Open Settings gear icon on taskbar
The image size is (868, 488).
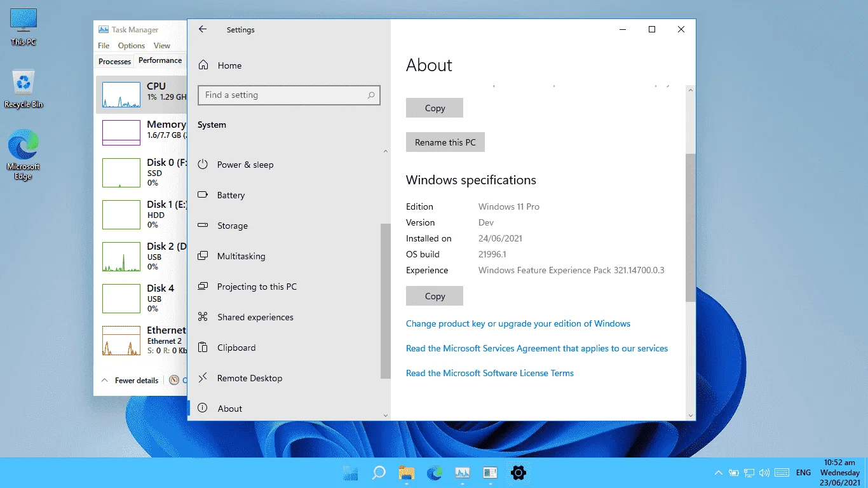click(x=519, y=473)
